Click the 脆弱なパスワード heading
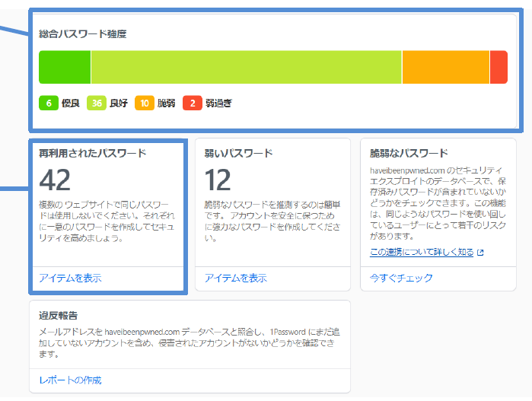Viewport: 532px width, 401px height. pyautogui.click(x=409, y=154)
